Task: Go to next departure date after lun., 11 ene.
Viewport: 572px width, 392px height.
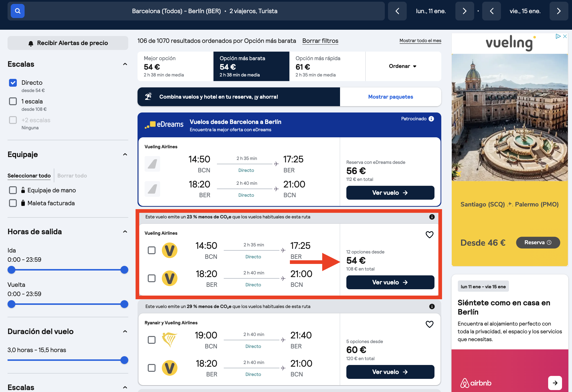Action: point(464,11)
